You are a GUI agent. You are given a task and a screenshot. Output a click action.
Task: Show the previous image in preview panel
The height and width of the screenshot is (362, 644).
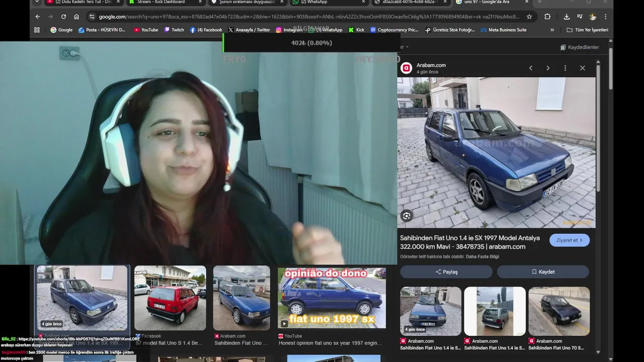pyautogui.click(x=530, y=68)
